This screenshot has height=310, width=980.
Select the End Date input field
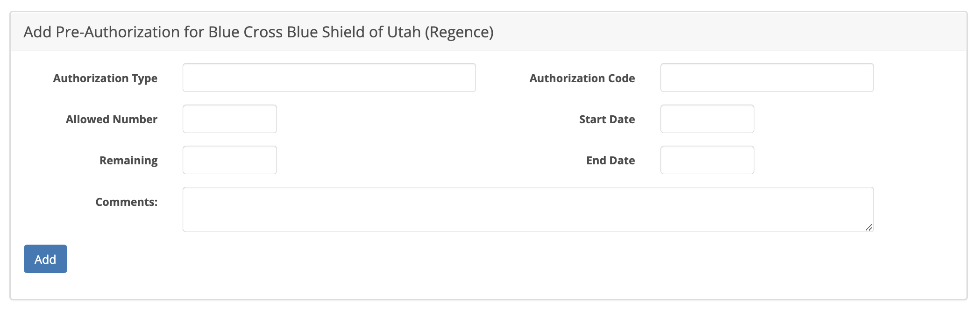click(x=707, y=160)
